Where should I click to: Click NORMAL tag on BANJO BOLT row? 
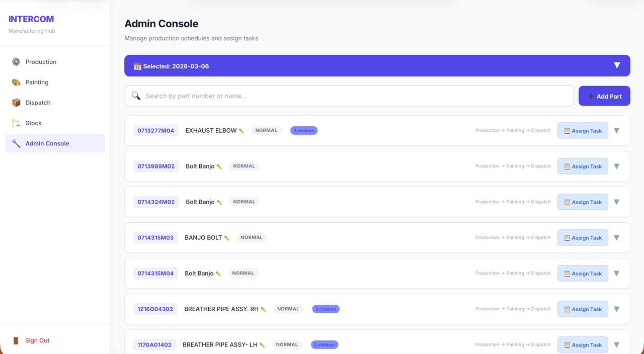tap(252, 237)
